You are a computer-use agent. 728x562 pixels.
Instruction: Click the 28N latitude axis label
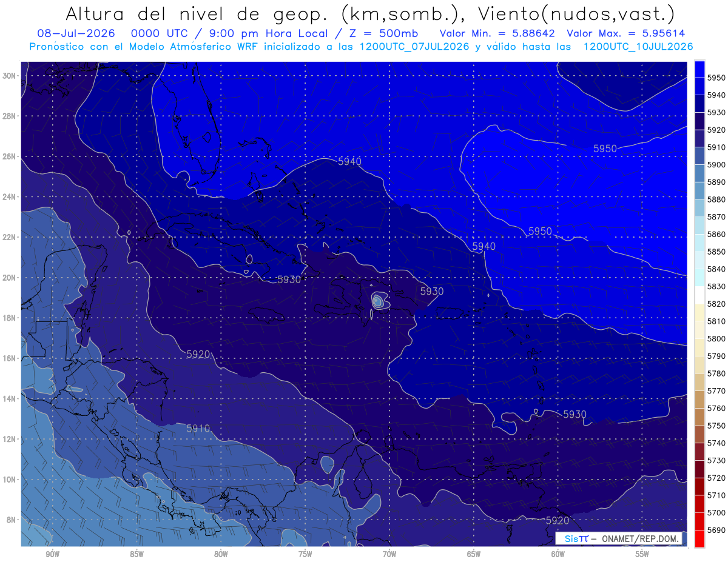pyautogui.click(x=10, y=116)
